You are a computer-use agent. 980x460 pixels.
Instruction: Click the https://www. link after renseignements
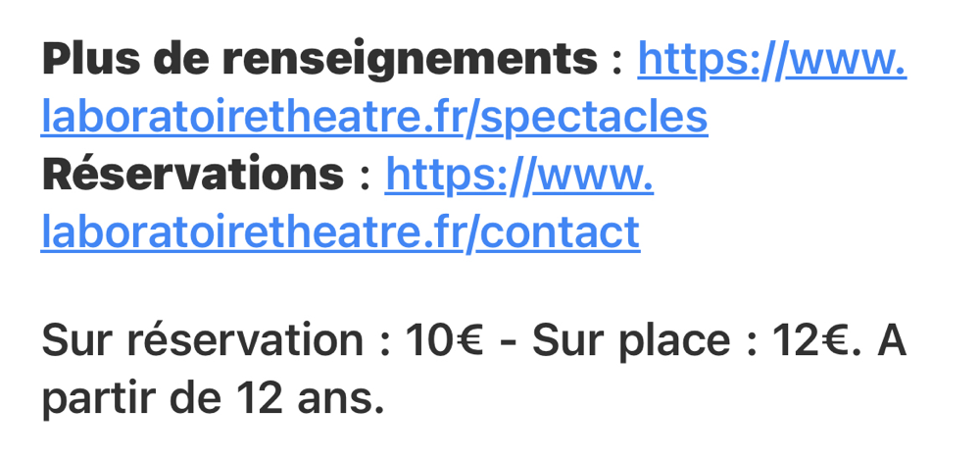[x=771, y=61]
